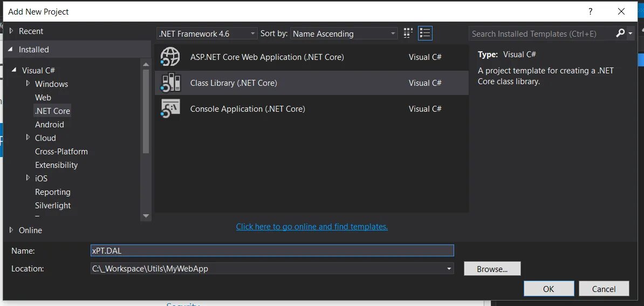Viewport: 644px width, 306px height.
Task: Click the ASP.NET Core Web Application template icon
Action: click(170, 57)
